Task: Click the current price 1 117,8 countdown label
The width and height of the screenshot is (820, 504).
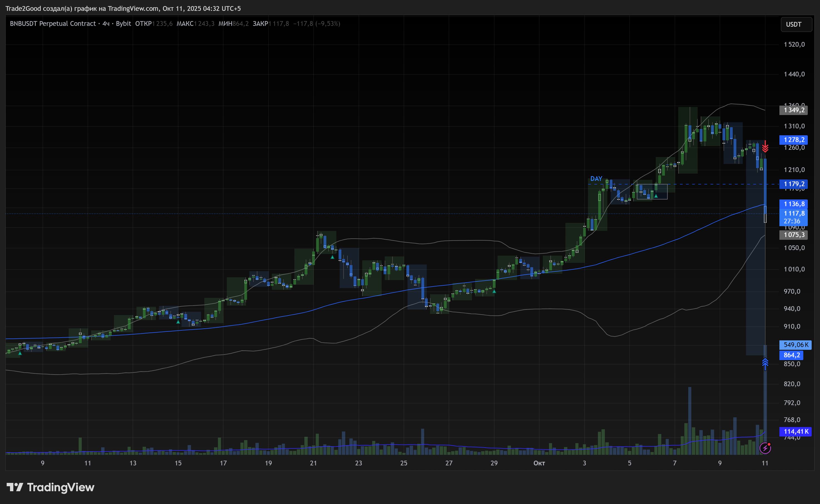Action: tap(793, 217)
